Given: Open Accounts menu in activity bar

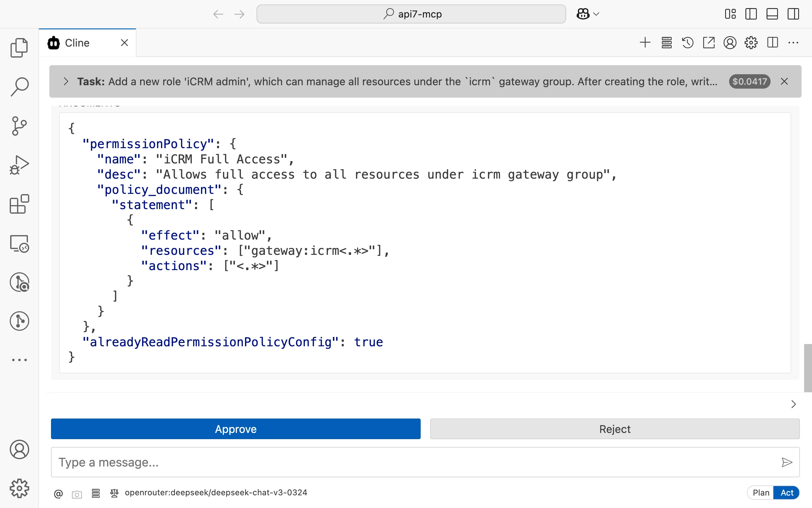Looking at the screenshot, I should (x=19, y=450).
